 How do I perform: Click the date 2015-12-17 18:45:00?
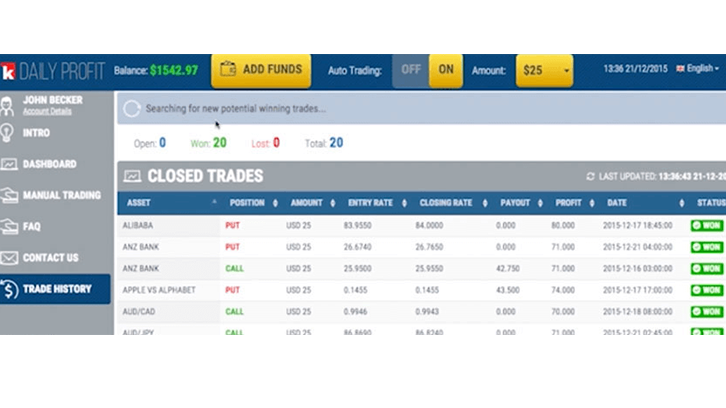[x=638, y=226]
